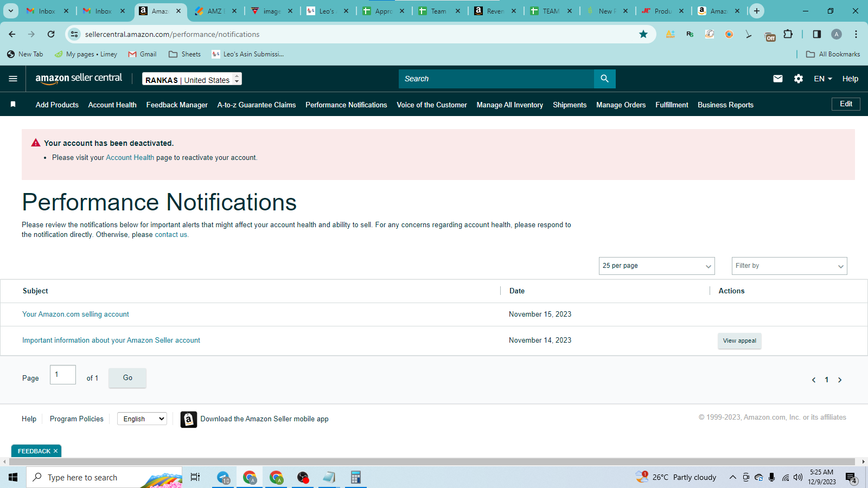Bookmark this page with the star icon
868x488 pixels.
click(643, 34)
